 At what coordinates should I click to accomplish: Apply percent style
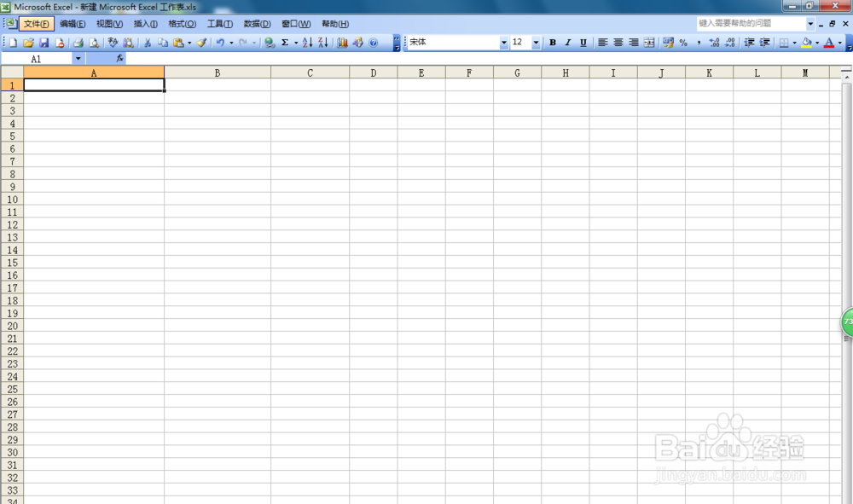point(683,43)
